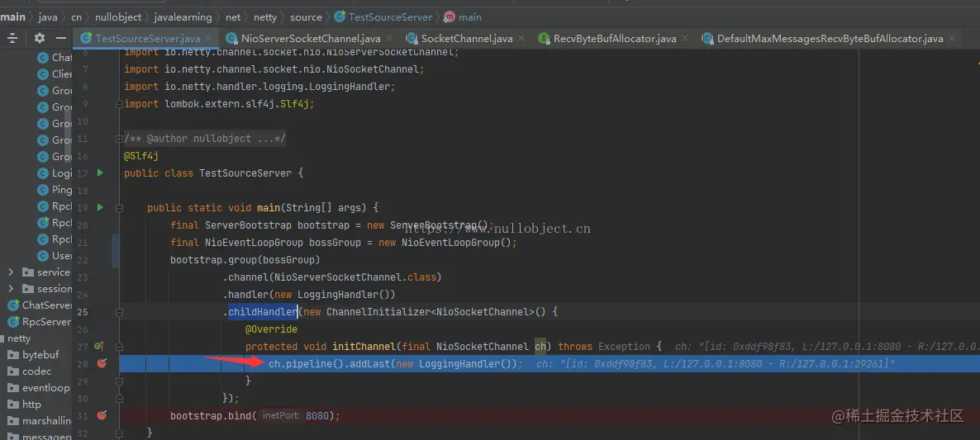Close the RecvByteBufAllocator.java tab

pos(685,39)
